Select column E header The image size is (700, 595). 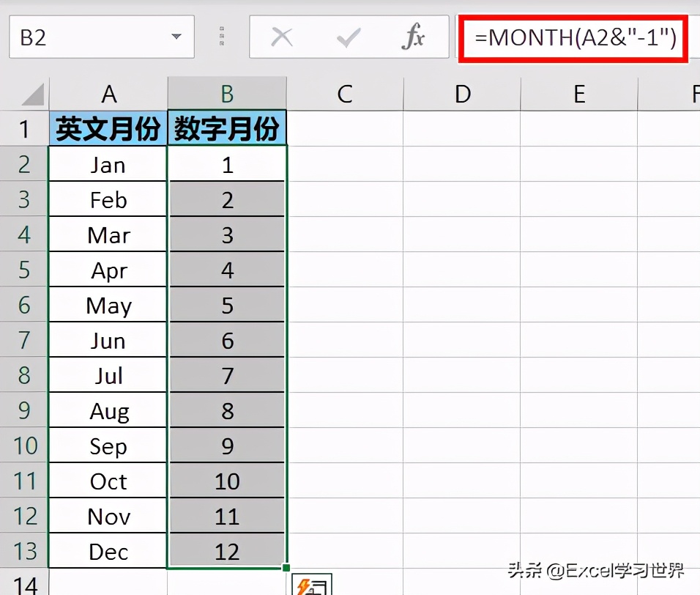[x=579, y=94]
